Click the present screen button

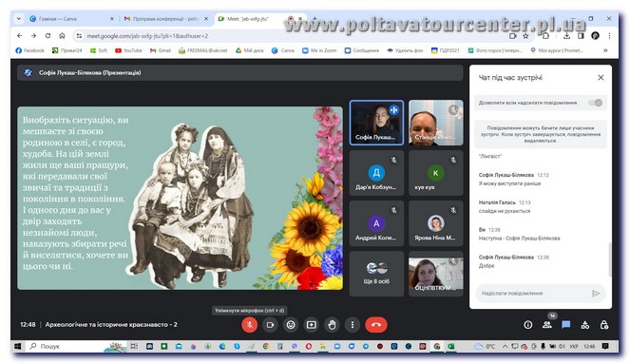point(312,325)
